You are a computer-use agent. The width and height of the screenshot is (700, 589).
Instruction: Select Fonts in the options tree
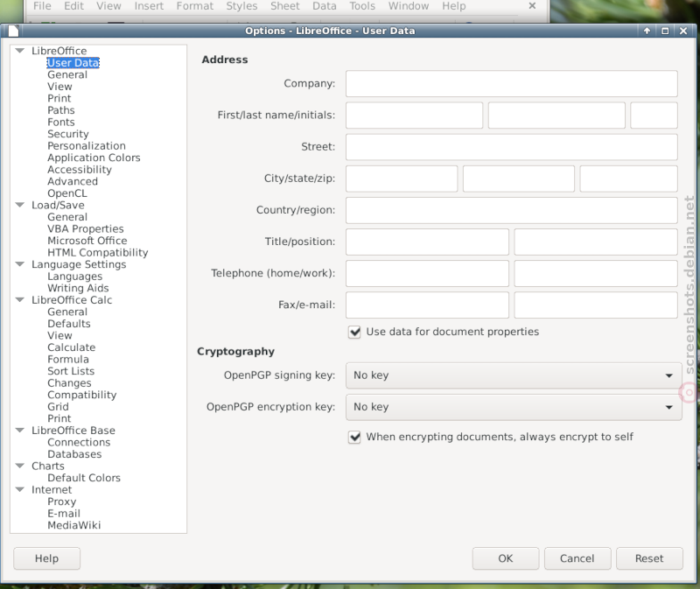click(x=61, y=122)
